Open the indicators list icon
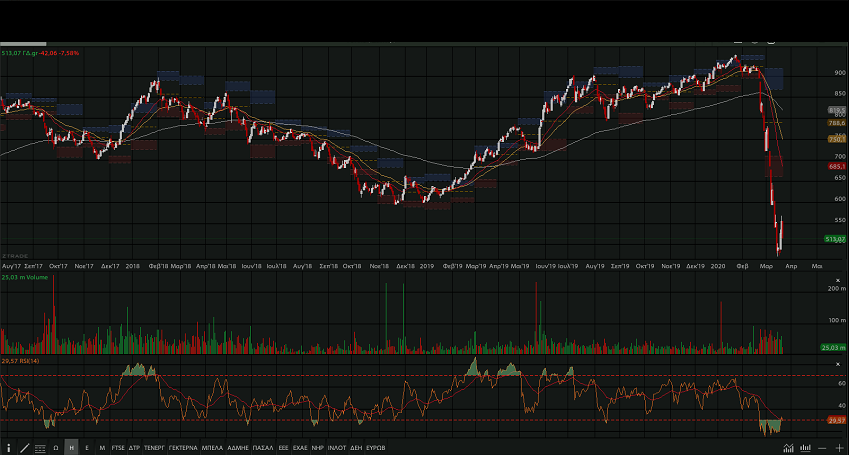Viewport: 849px width, 455px height. 40,447
